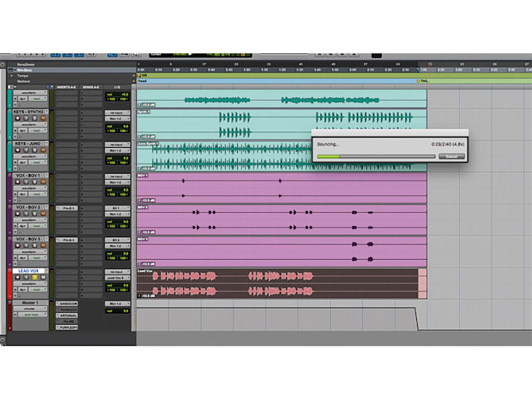This screenshot has width=532, height=399.
Task: Record-enable the LEAD VOX track
Action: (x=18, y=277)
